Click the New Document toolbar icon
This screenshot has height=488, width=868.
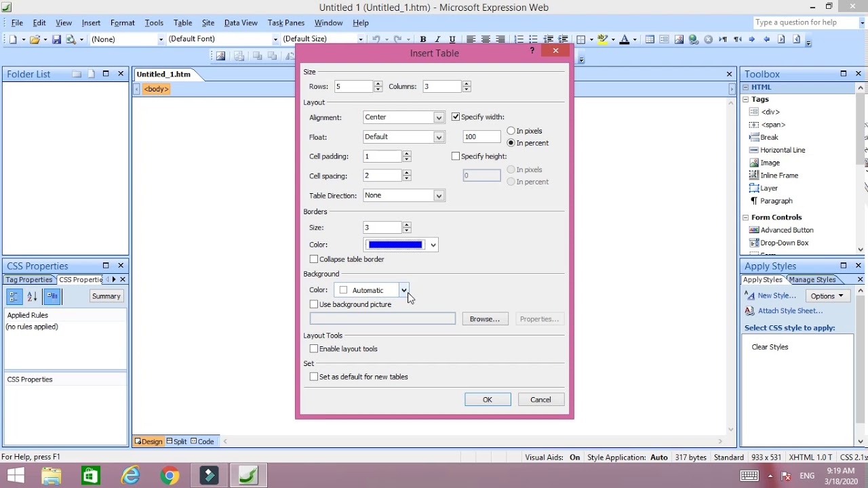(x=13, y=39)
